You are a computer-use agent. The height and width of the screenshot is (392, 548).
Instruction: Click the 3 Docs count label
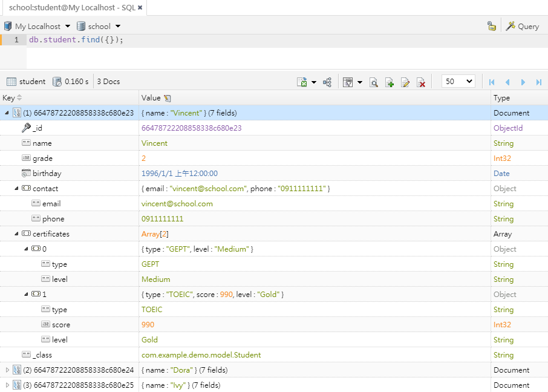[108, 82]
